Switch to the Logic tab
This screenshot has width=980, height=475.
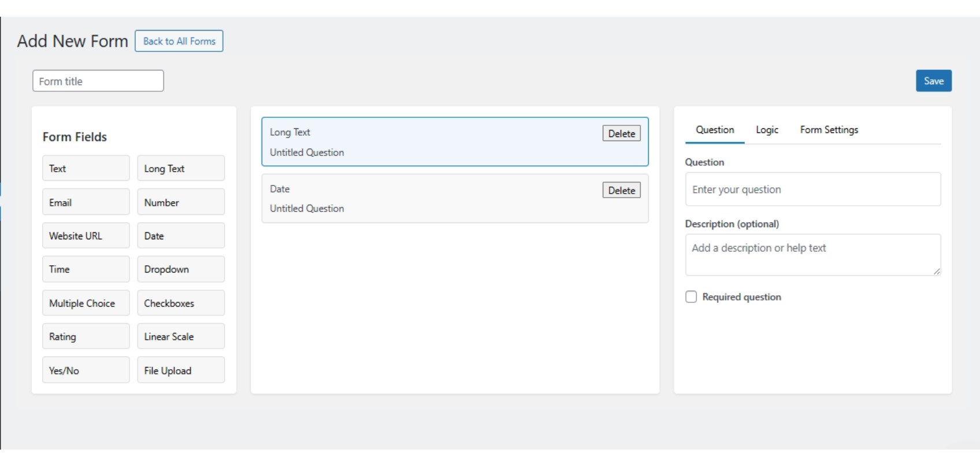click(x=767, y=130)
